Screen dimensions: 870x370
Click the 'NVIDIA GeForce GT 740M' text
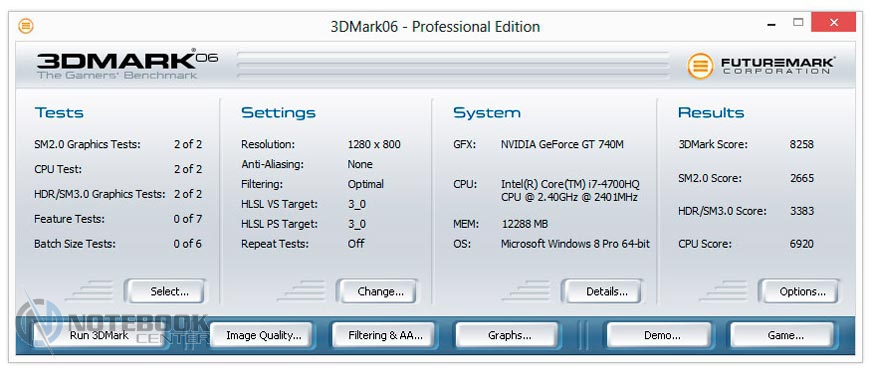click(562, 144)
